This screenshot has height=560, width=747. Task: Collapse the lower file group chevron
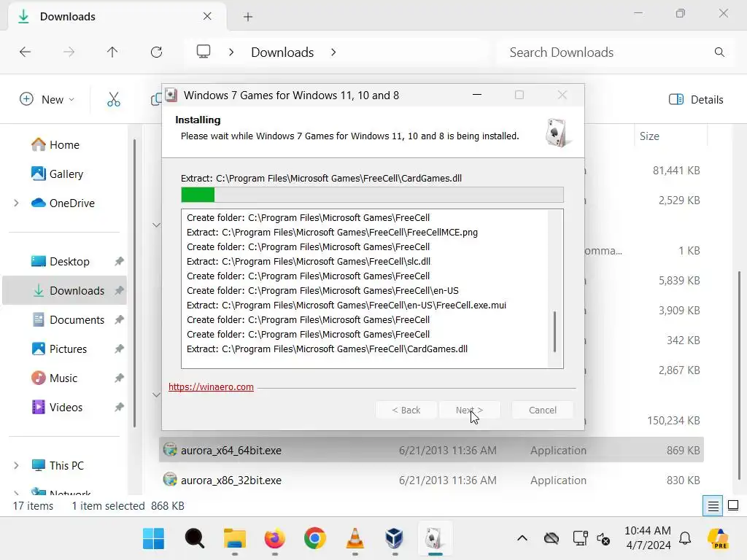click(x=156, y=394)
